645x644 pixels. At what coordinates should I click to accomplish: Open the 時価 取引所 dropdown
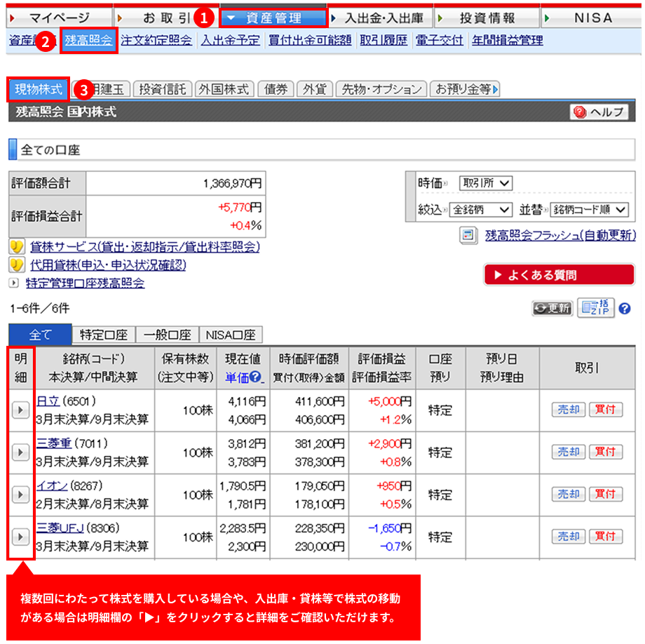pyautogui.click(x=486, y=183)
